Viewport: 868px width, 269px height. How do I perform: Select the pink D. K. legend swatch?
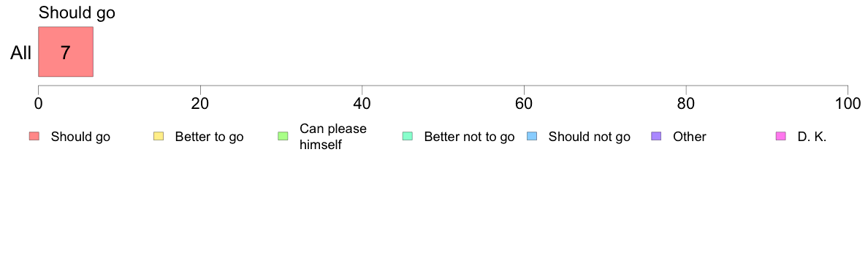(781, 137)
